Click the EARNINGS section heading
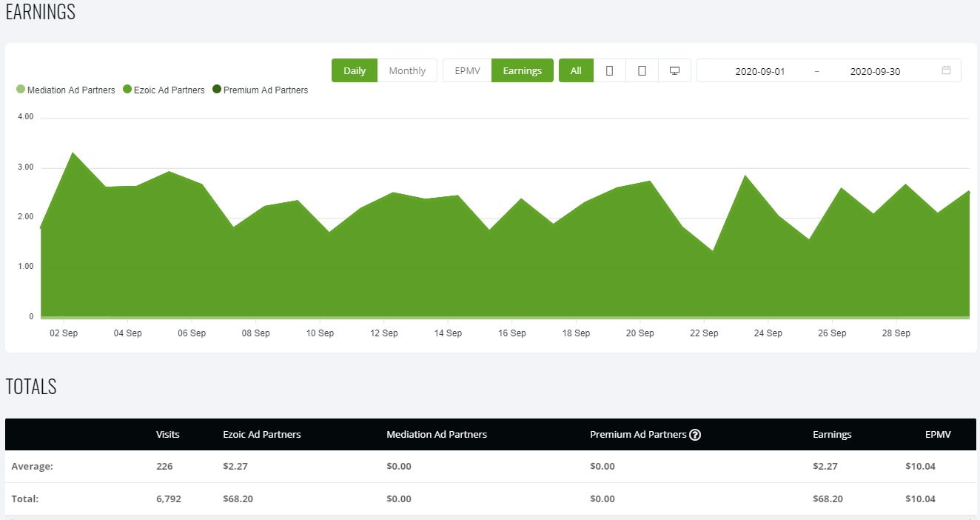The height and width of the screenshot is (520, 980). click(41, 12)
